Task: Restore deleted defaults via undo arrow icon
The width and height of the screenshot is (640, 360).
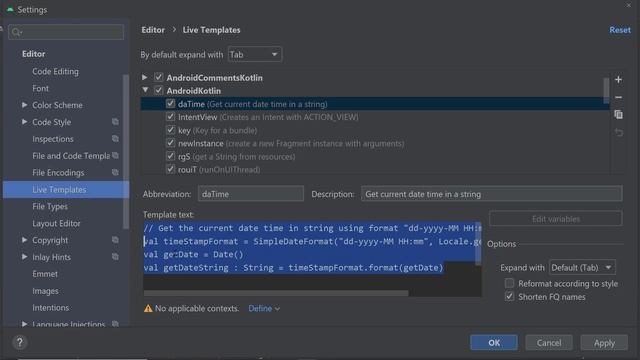Action: coord(619,133)
